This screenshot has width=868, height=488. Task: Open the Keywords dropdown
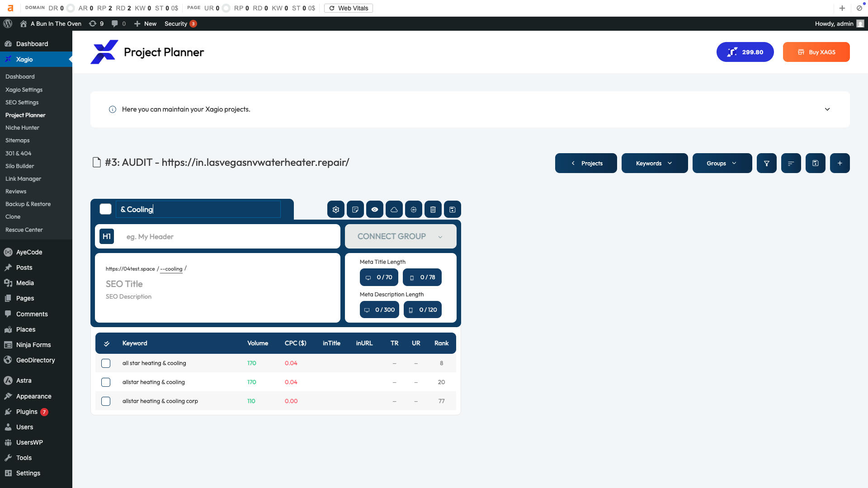pyautogui.click(x=655, y=163)
